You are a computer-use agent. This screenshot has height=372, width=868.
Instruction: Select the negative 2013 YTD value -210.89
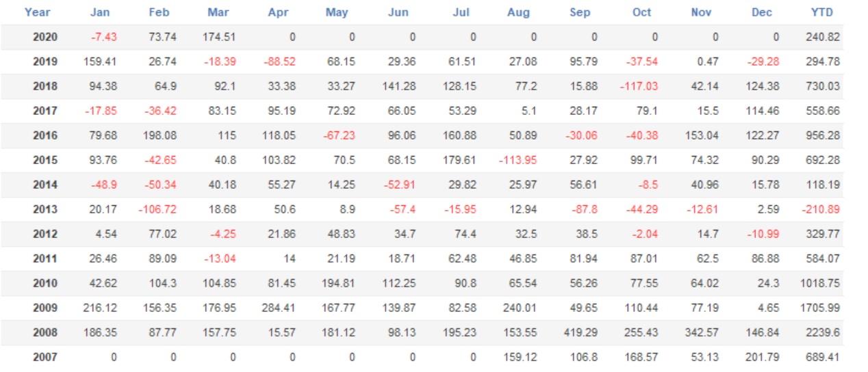coord(821,209)
